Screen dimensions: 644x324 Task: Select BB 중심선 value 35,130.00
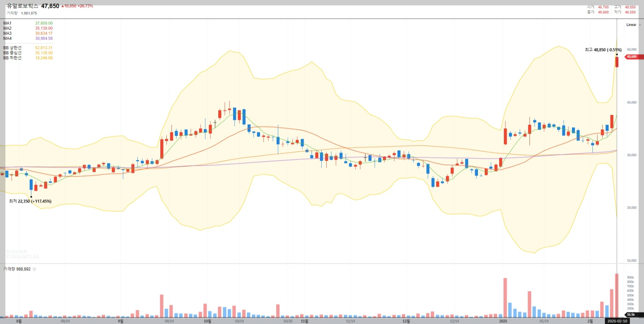(44, 53)
